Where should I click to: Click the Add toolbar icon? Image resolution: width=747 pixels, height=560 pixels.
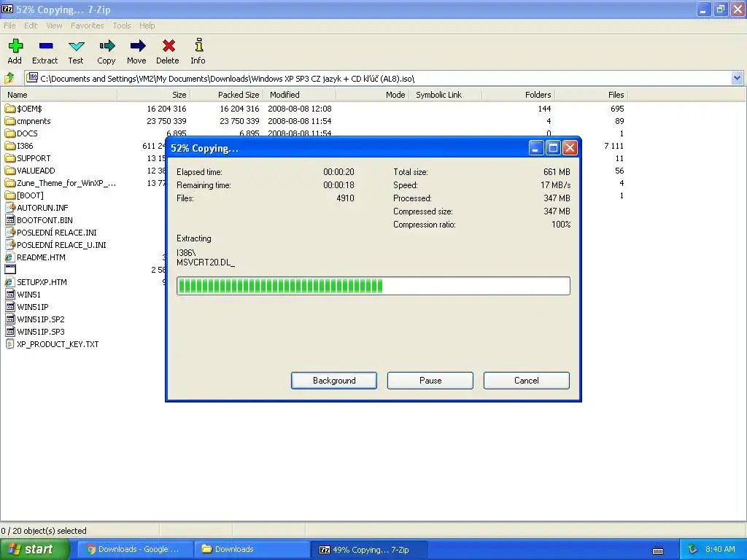click(15, 46)
